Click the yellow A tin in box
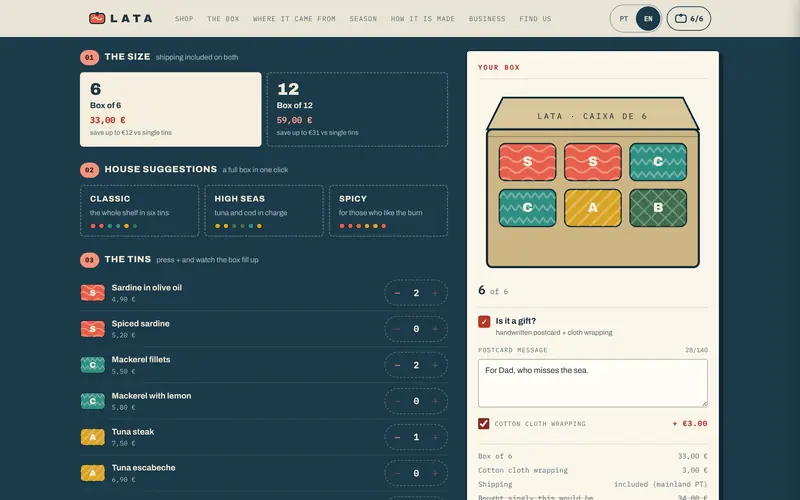This screenshot has width=800, height=500. point(593,208)
